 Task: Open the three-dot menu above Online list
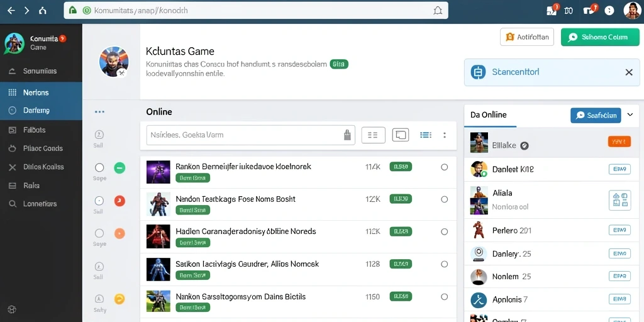pyautogui.click(x=99, y=112)
